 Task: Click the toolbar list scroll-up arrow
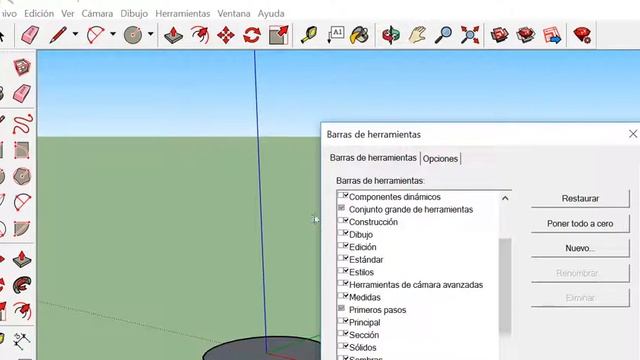point(505,198)
